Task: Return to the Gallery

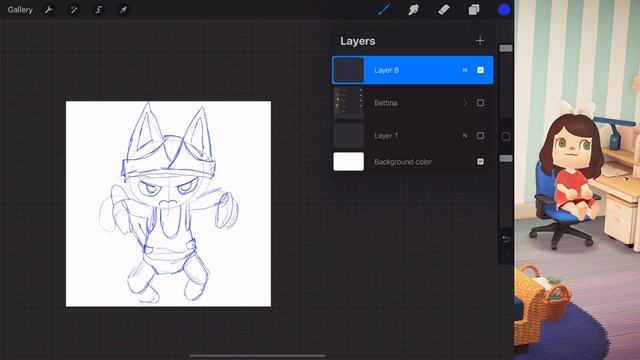Action: [20, 10]
